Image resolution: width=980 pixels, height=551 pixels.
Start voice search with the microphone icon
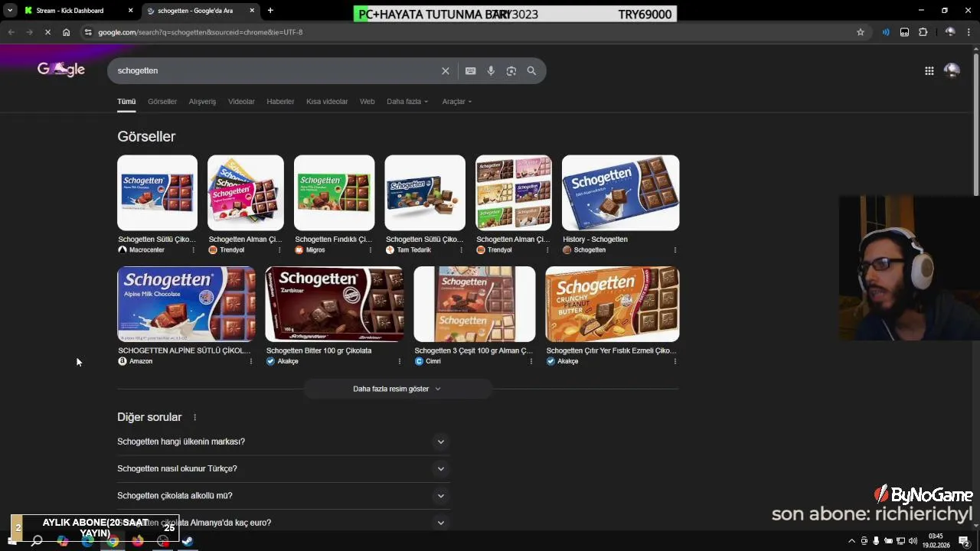coord(491,70)
